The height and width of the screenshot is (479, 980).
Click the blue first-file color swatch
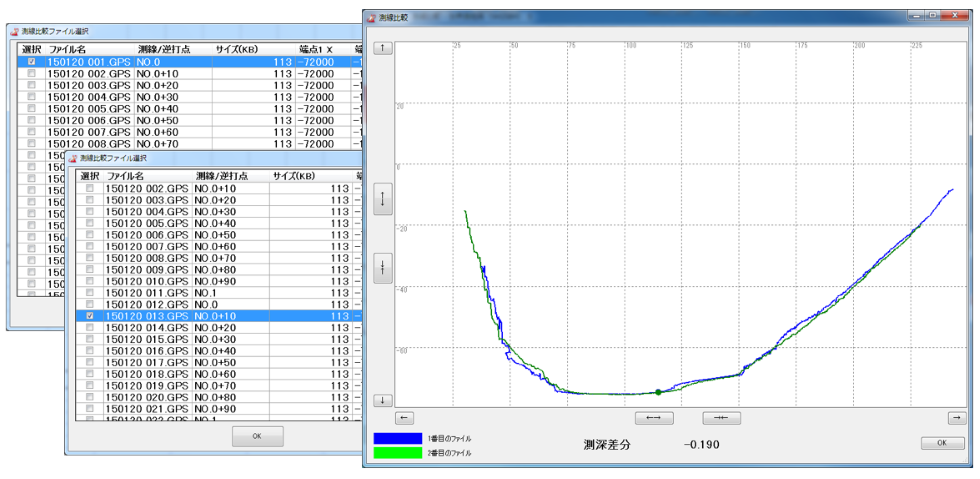397,438
